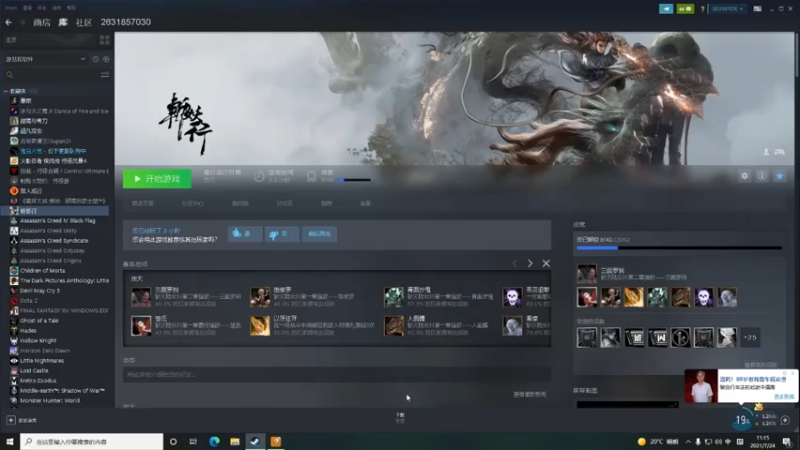800x450 pixels.
Task: Select Assassin's Creed Origins
Action: point(51,260)
